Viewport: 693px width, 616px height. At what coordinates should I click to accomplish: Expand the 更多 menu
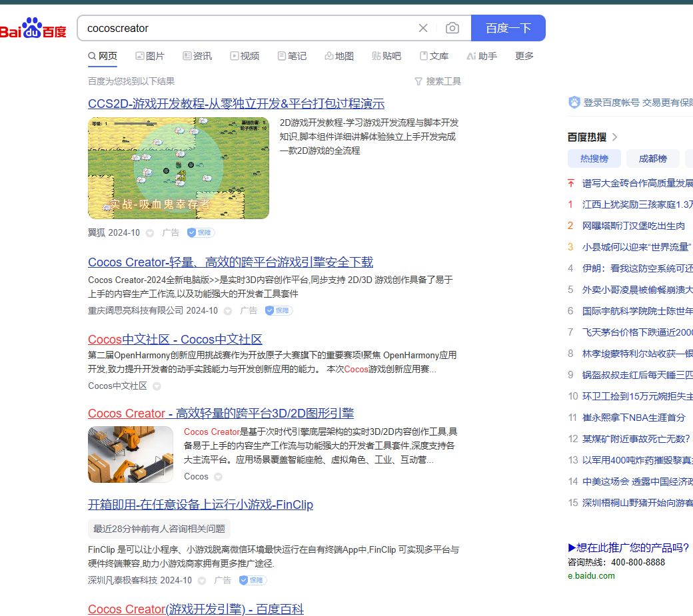[x=524, y=56]
